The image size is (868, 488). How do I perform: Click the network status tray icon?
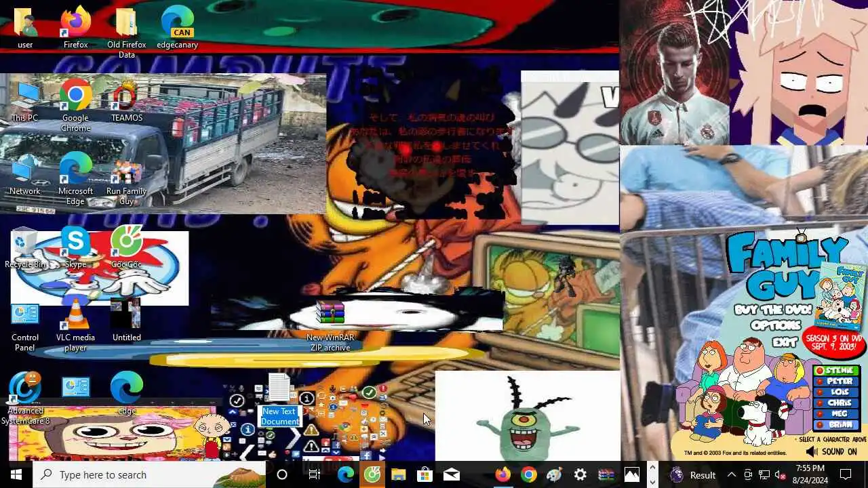tap(764, 474)
